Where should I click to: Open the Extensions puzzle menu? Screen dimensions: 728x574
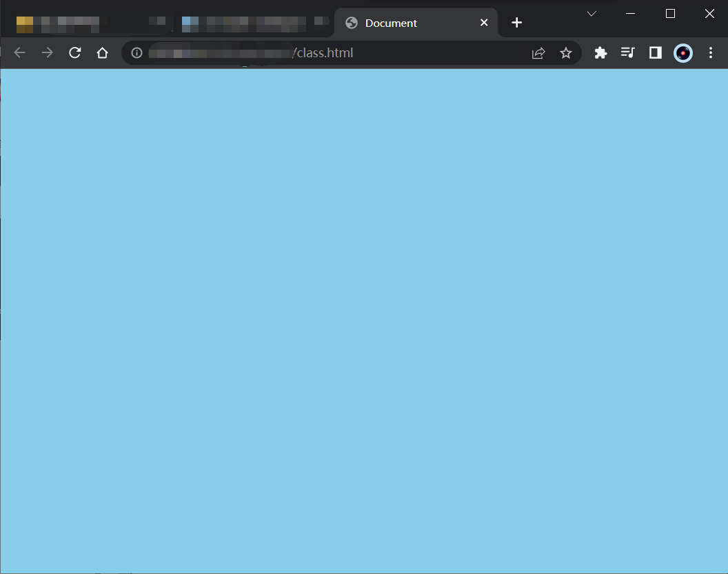coord(600,52)
